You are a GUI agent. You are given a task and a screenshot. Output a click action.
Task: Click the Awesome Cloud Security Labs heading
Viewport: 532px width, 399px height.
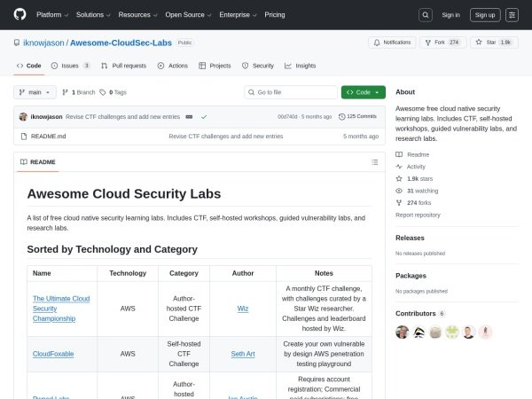124,193
